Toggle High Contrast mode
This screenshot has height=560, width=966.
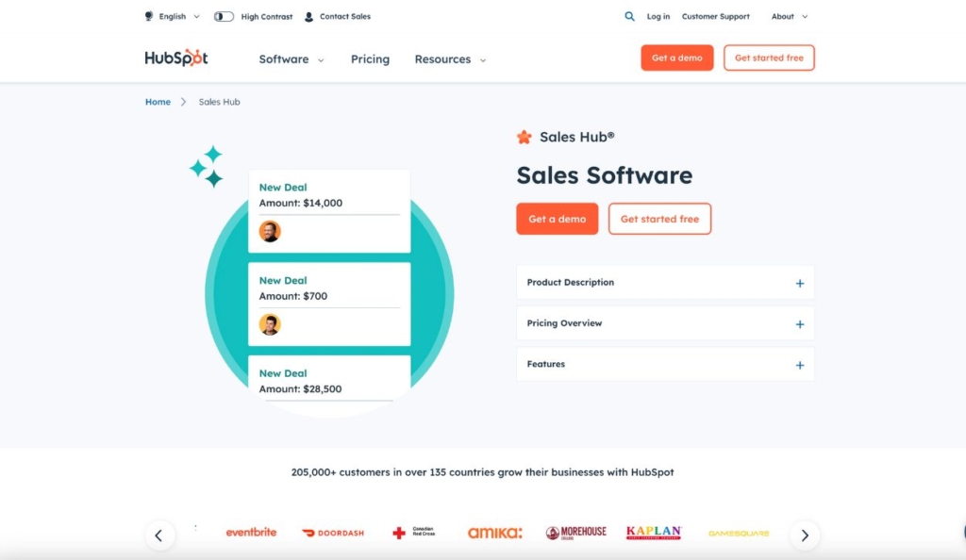(223, 16)
